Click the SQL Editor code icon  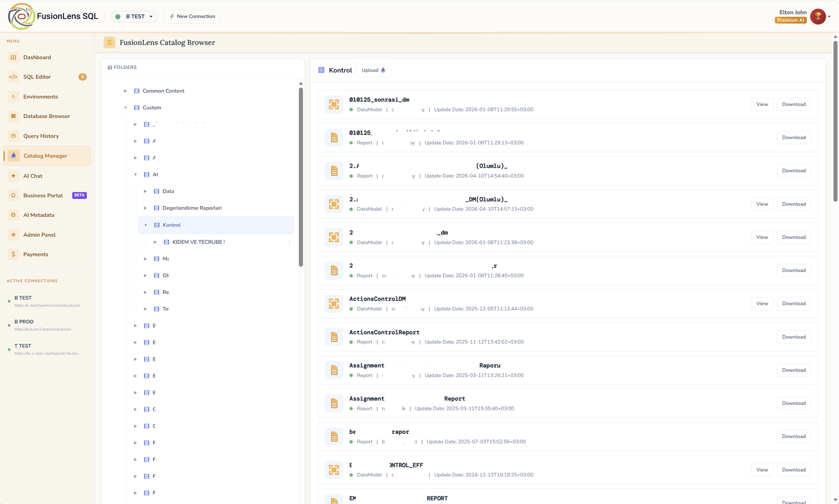(x=13, y=77)
